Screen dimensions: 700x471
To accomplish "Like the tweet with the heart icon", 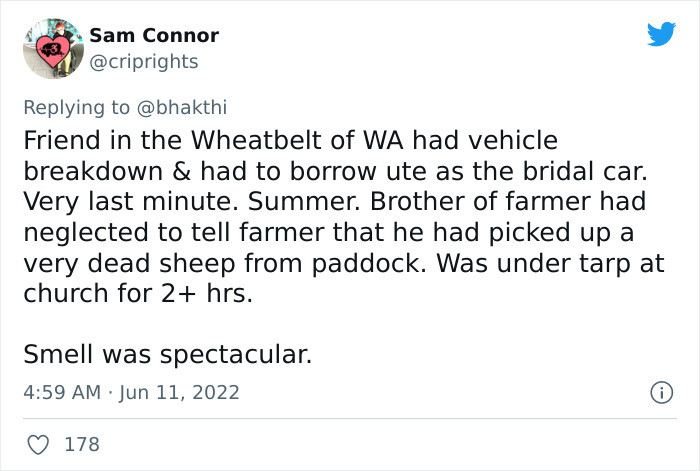I will 38,445.
